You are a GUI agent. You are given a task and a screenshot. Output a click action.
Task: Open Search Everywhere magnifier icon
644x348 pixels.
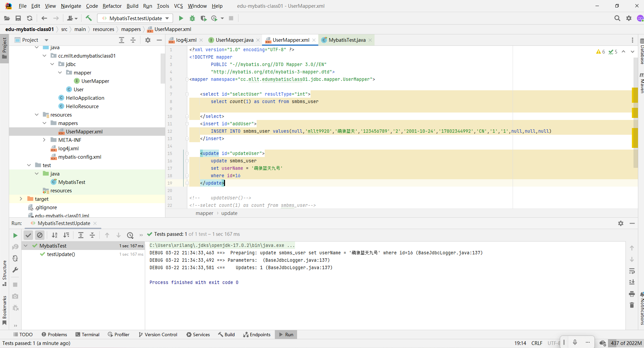[617, 18]
